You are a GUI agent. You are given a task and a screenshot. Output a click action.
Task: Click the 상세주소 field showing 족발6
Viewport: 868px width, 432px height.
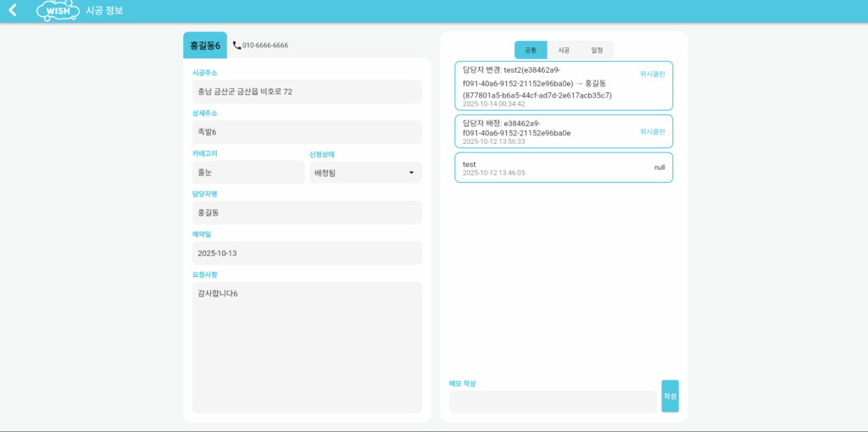coord(307,132)
